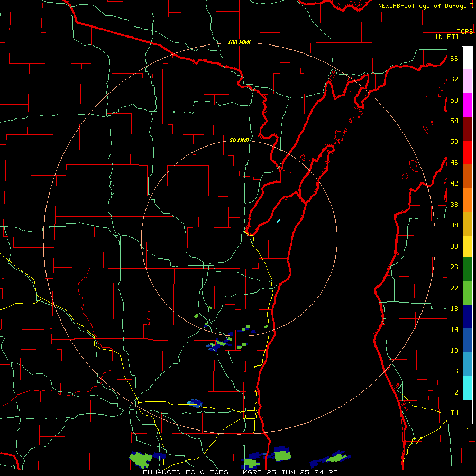Click the 66 legend value
The width and height of the screenshot is (476, 476).
[x=454, y=59]
